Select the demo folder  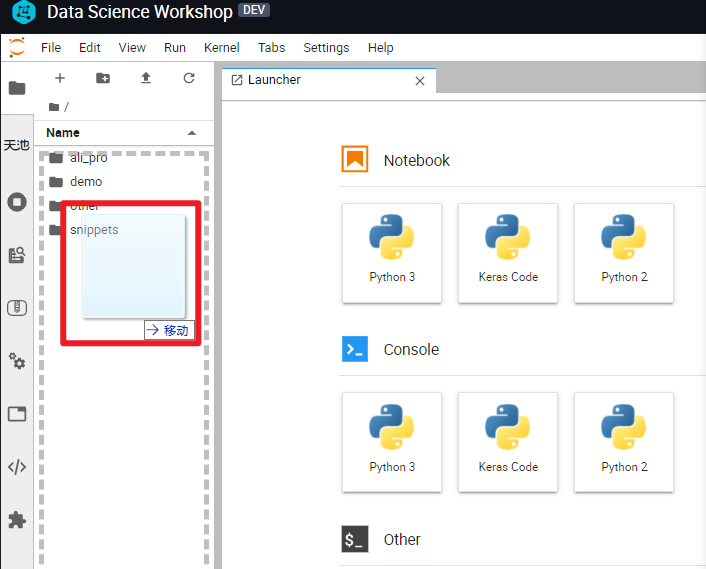click(x=124, y=182)
